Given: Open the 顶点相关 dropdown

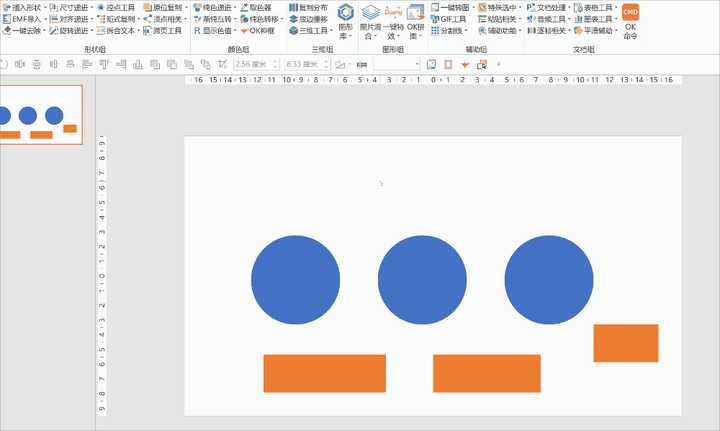Looking at the screenshot, I should tap(165, 19).
